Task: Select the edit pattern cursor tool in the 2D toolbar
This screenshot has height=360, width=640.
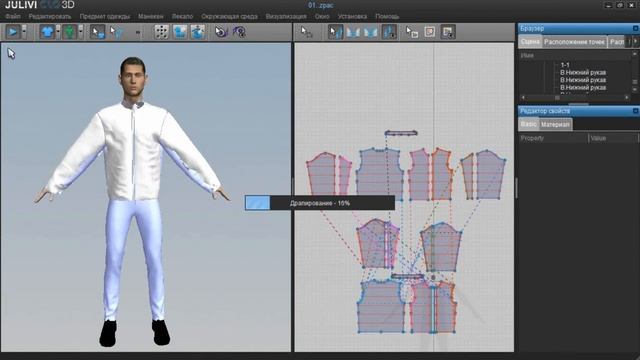Action: pyautogui.click(x=306, y=32)
